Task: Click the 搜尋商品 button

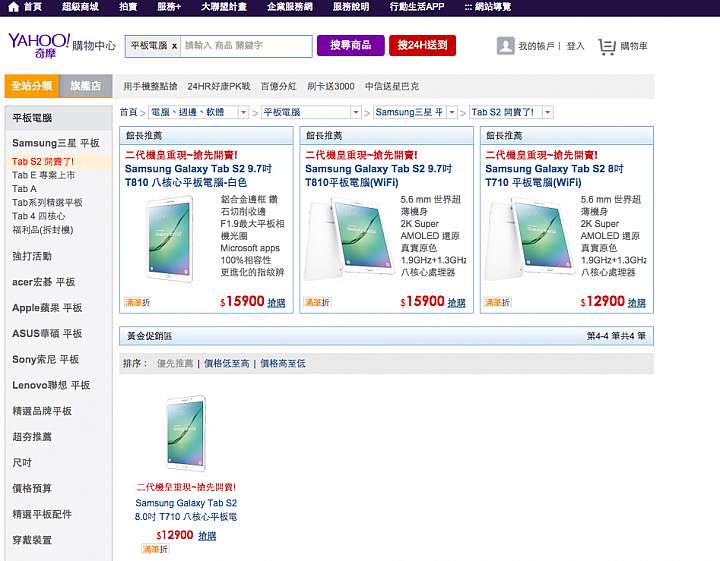Action: [350, 45]
